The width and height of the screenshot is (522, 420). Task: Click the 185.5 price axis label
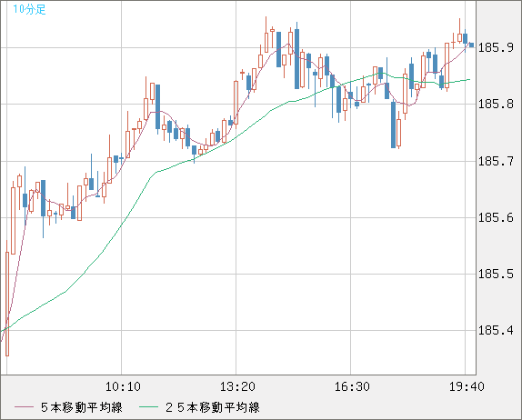[x=496, y=274]
